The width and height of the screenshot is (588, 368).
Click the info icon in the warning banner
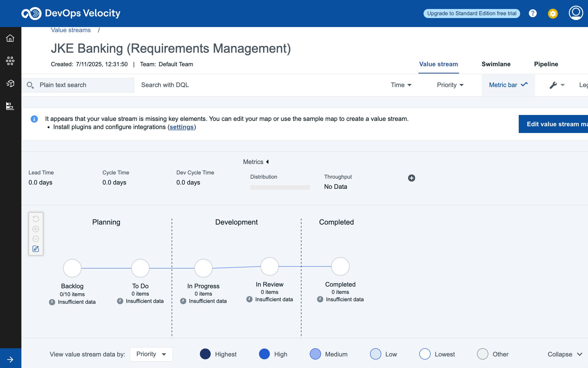[x=34, y=119]
